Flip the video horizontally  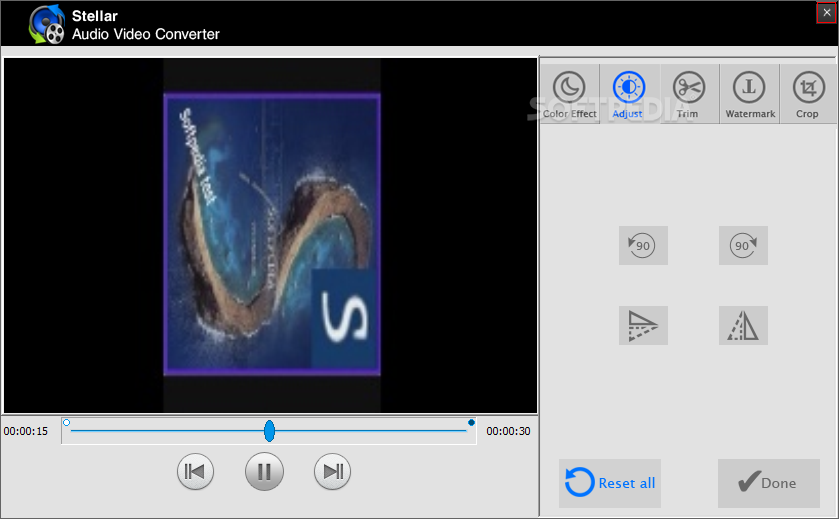click(743, 325)
